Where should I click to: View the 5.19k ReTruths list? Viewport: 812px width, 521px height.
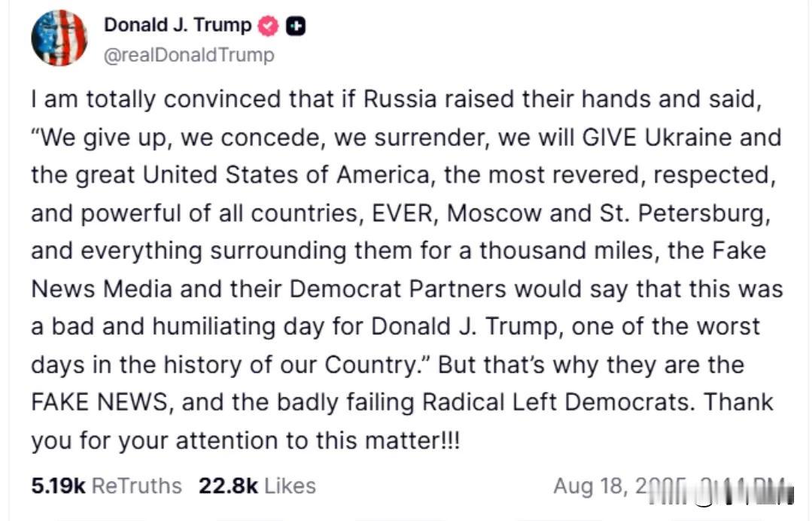click(107, 486)
